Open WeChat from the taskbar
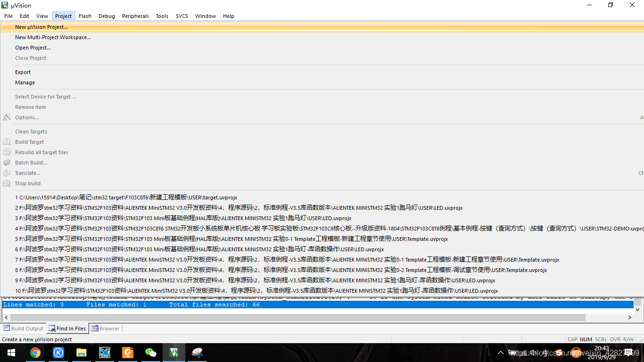The height and width of the screenshot is (362, 644). [151, 353]
